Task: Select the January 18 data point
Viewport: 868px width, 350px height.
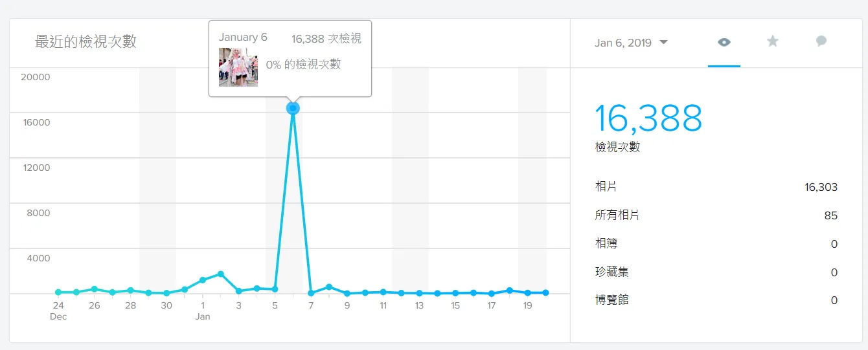Action: pos(510,290)
